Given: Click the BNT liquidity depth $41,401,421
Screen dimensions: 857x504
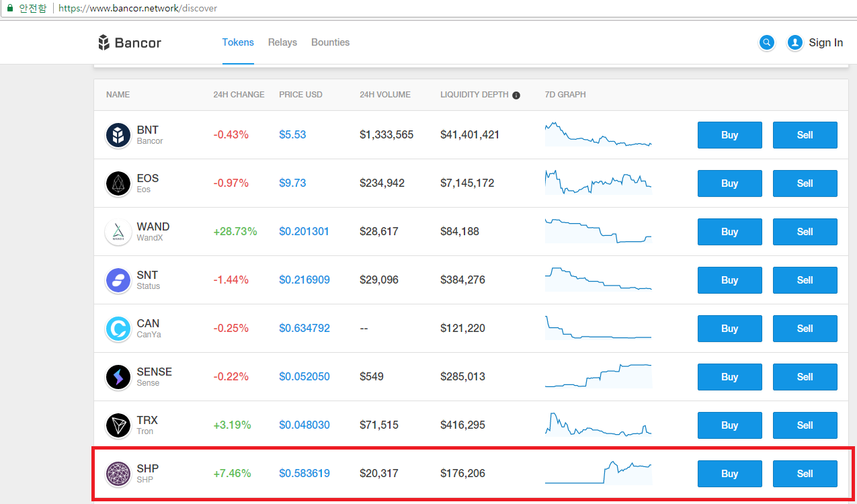Looking at the screenshot, I should [x=470, y=135].
